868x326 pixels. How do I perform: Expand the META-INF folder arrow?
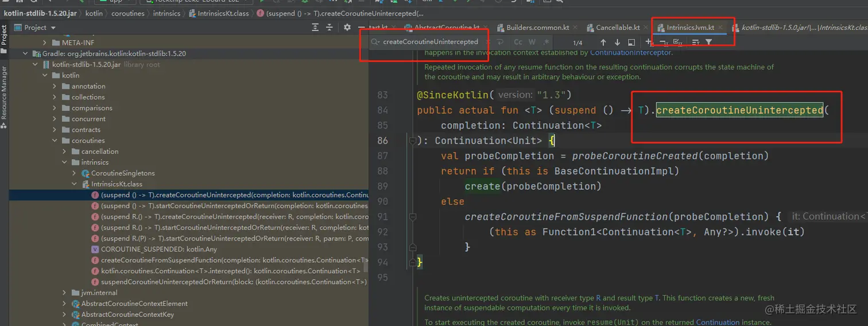pos(45,42)
